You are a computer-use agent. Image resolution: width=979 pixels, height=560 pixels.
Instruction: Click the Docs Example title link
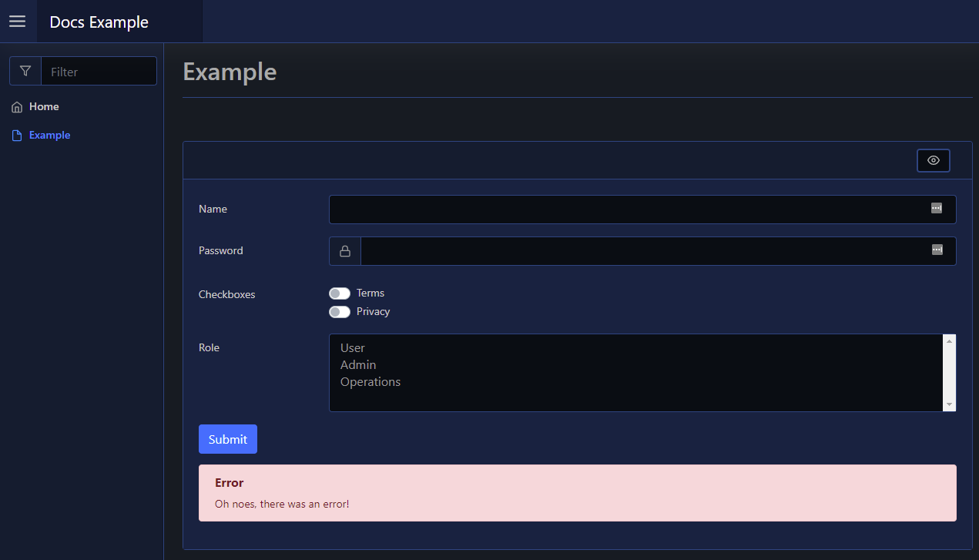tap(99, 22)
